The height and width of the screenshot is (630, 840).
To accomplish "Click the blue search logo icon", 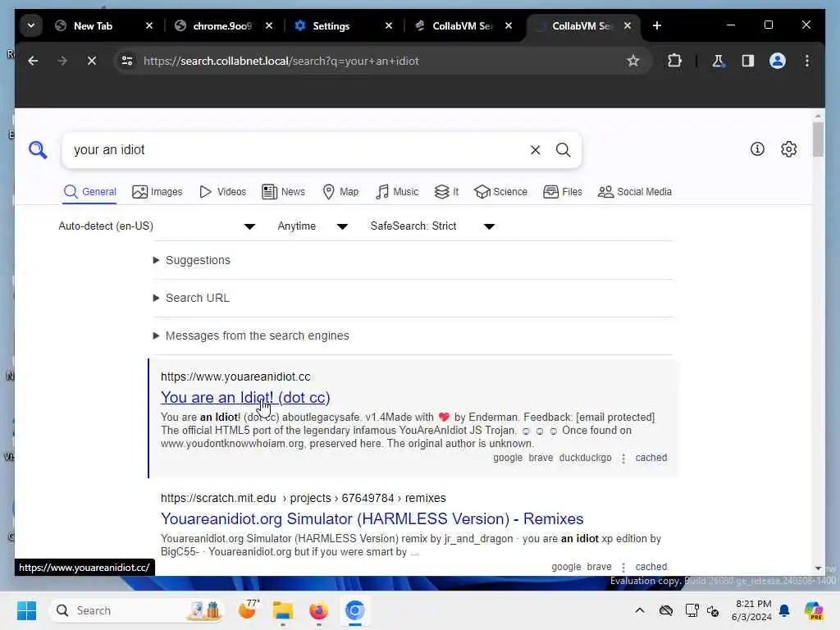I will [38, 150].
